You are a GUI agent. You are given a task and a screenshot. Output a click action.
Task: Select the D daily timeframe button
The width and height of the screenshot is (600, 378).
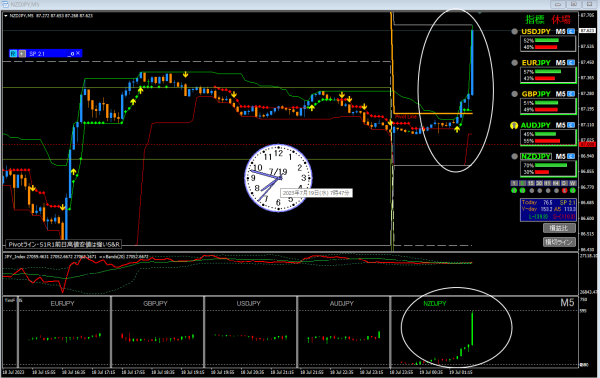[x=564, y=183]
